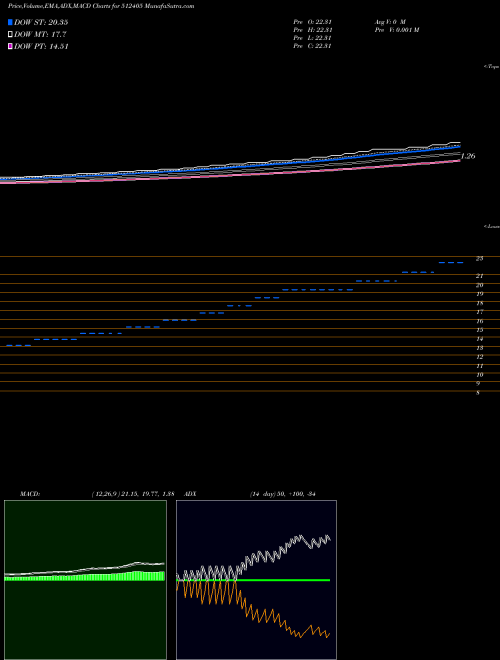The width and height of the screenshot is (500, 660).
Task: Click the 1.26 label beside EMA lines
Action: (x=468, y=156)
